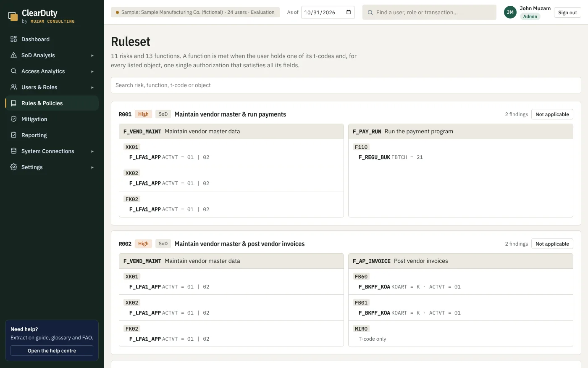
Task: Click the System Connections database icon
Action: (x=13, y=151)
